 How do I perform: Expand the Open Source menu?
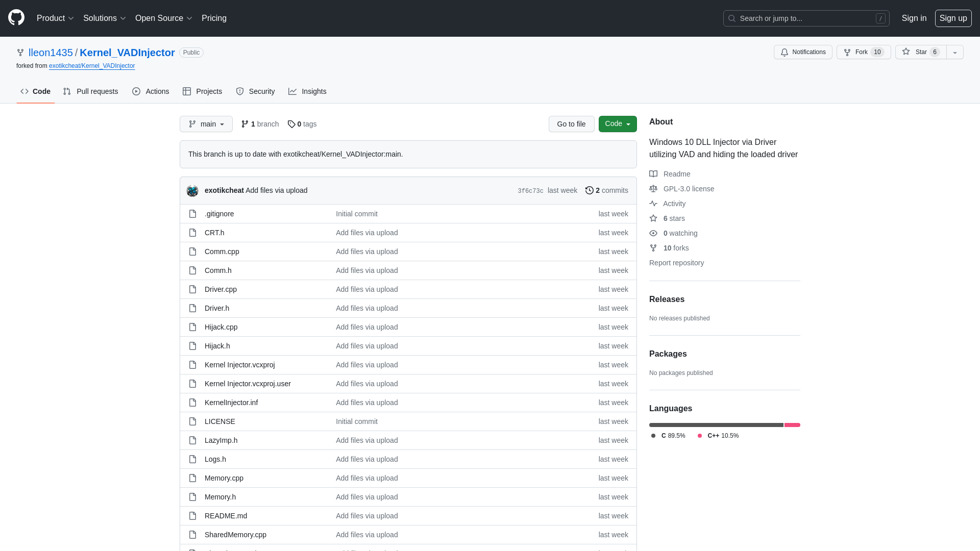click(163, 18)
